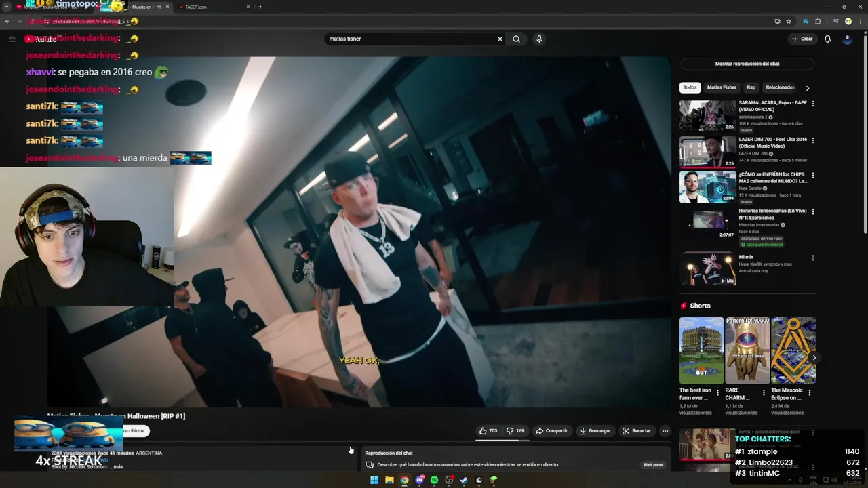The image size is (868, 488).
Task: Open Steam from the taskbar
Action: coord(464,480)
